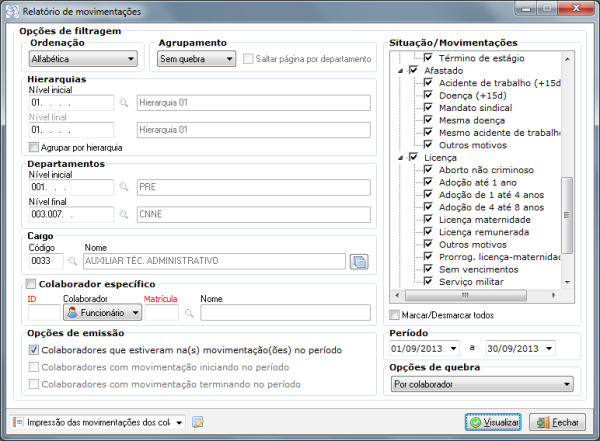Click the magnifier icon next to Cargo Código

point(71,261)
